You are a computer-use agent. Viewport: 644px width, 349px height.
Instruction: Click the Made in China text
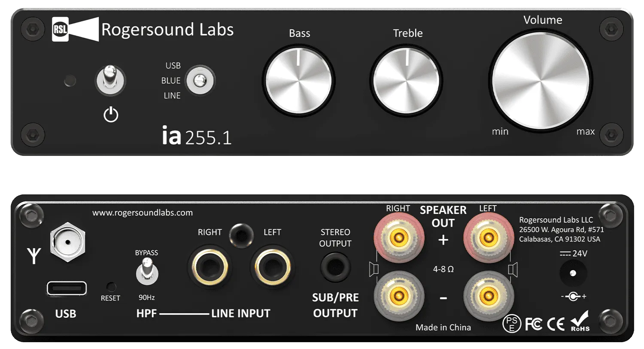point(443,328)
